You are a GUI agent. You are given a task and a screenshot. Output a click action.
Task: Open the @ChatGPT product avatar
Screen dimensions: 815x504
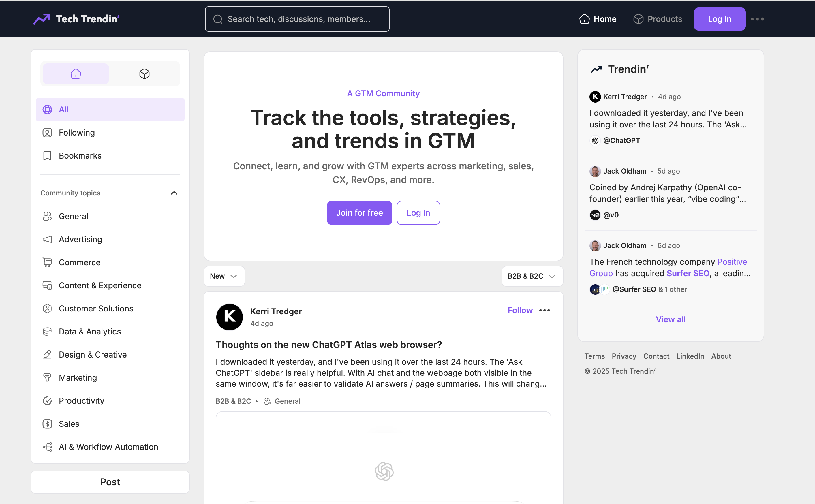595,140
